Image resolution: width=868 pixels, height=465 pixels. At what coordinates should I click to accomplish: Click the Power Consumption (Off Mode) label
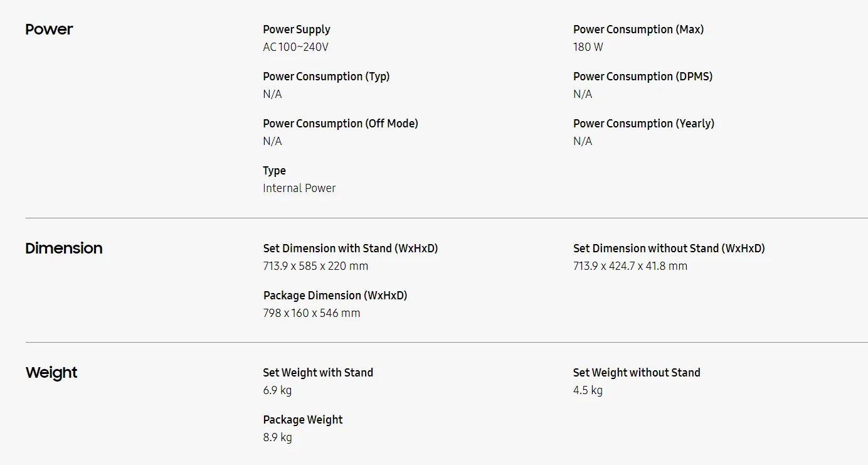pyautogui.click(x=341, y=124)
